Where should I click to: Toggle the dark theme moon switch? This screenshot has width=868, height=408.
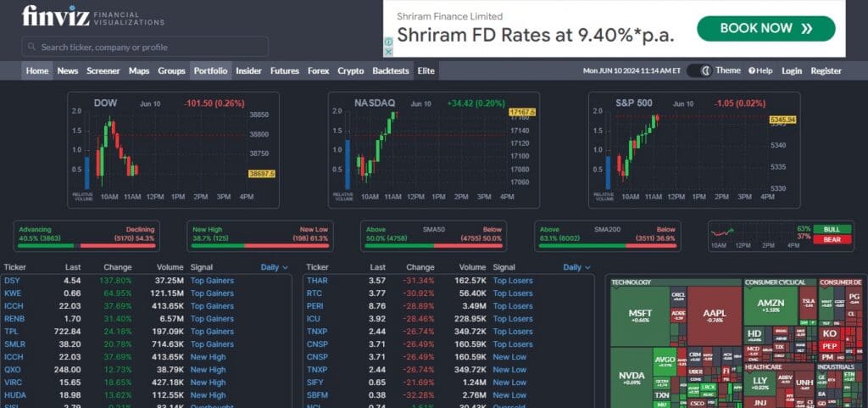tap(699, 71)
